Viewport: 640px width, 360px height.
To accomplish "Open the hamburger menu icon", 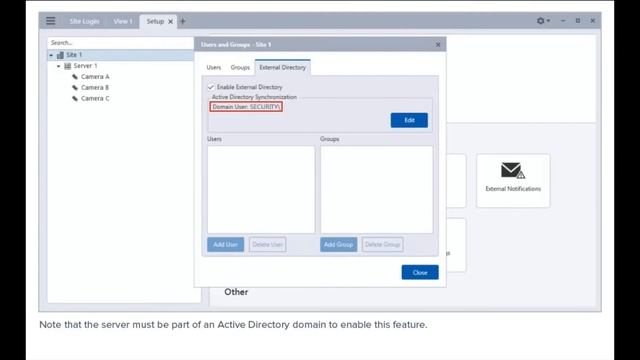I will pyautogui.click(x=51, y=21).
